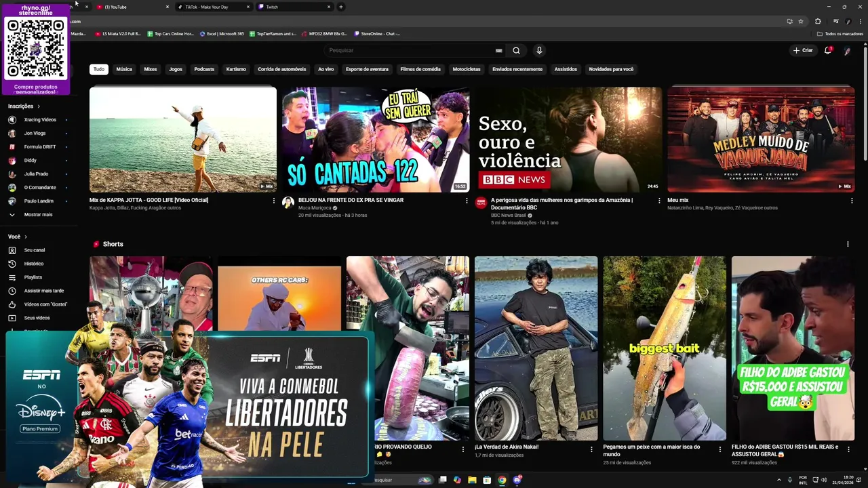868x488 pixels.
Task: Open options for ¡La Verdad de Akira Nakai! short
Action: 591,449
